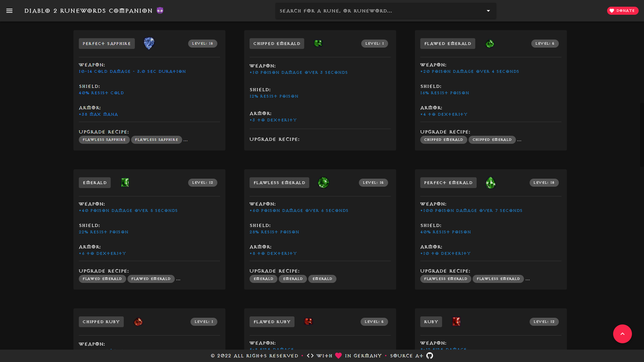
Task: Click Level 15 badge on Flawless Emerald
Action: [x=373, y=183]
